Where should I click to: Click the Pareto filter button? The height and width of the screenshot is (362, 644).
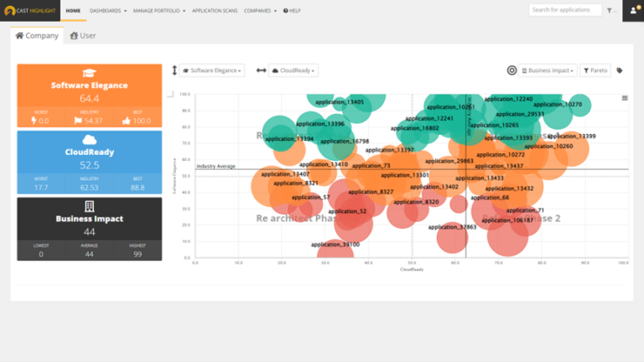pos(595,70)
